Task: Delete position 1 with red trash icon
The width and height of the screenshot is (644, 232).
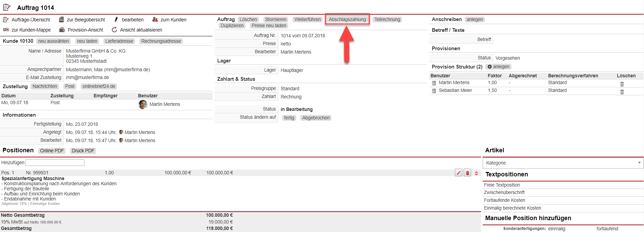Action: tap(467, 173)
